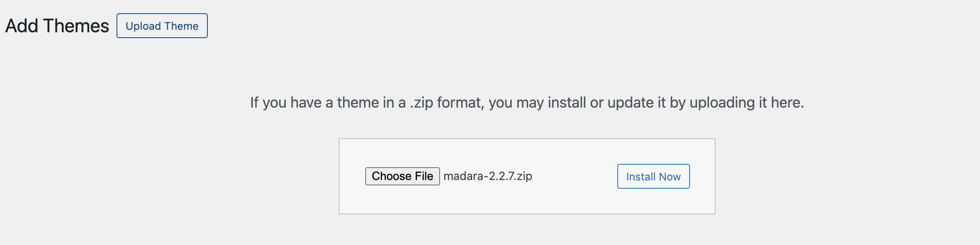Submit the upload form with Install Now
This screenshot has height=245, width=980.
click(653, 176)
